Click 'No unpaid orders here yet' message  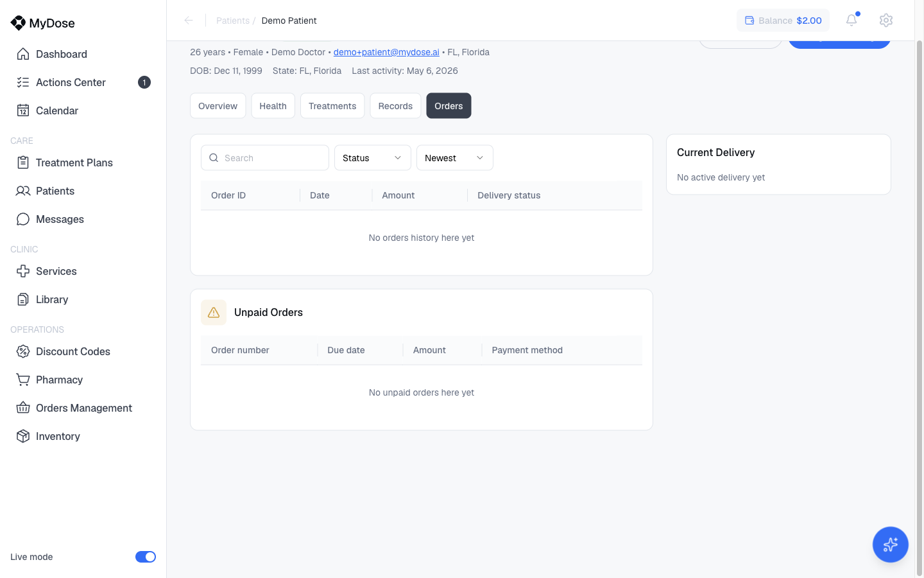pyautogui.click(x=422, y=392)
